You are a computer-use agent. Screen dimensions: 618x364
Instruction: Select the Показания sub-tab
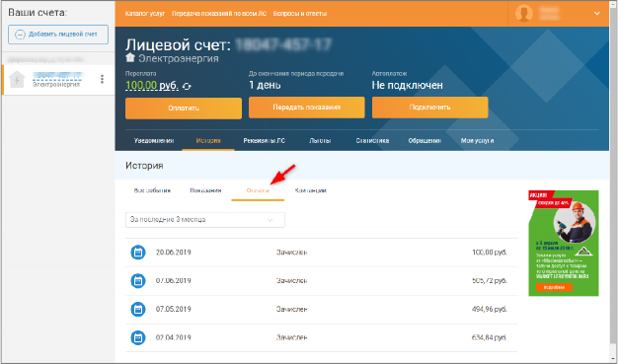pos(205,190)
